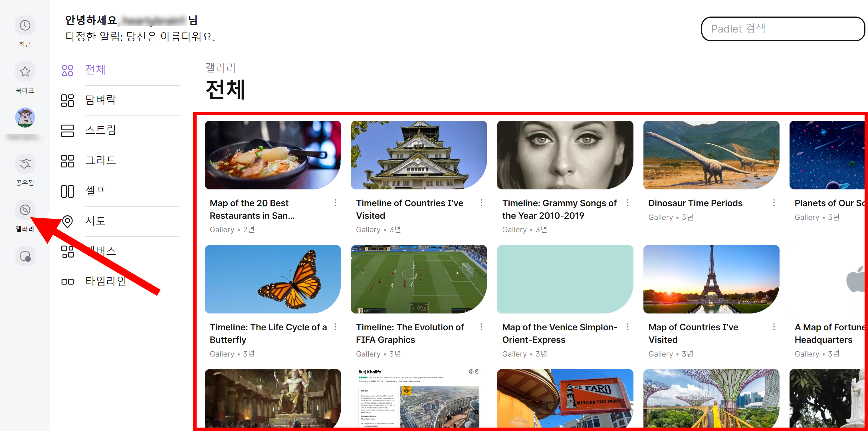This screenshot has width=868, height=431.
Task: Open the butterfly life cycle thumbnail
Action: point(272,280)
